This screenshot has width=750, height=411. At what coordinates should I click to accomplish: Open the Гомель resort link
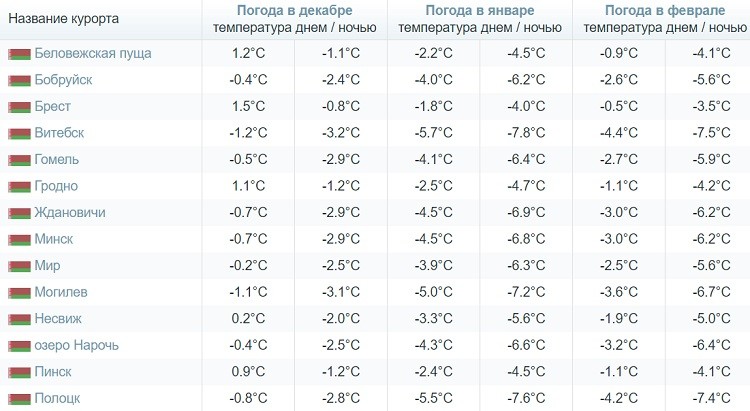coord(57,159)
